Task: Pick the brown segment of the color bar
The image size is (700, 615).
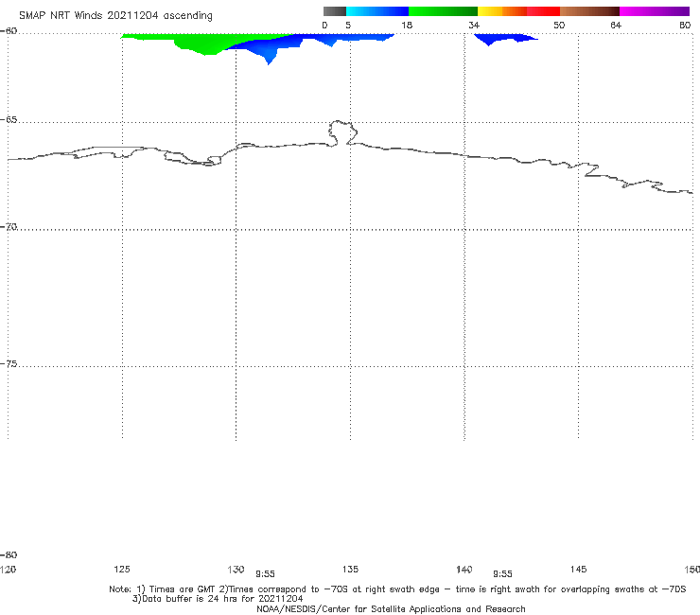Action: 589,11
